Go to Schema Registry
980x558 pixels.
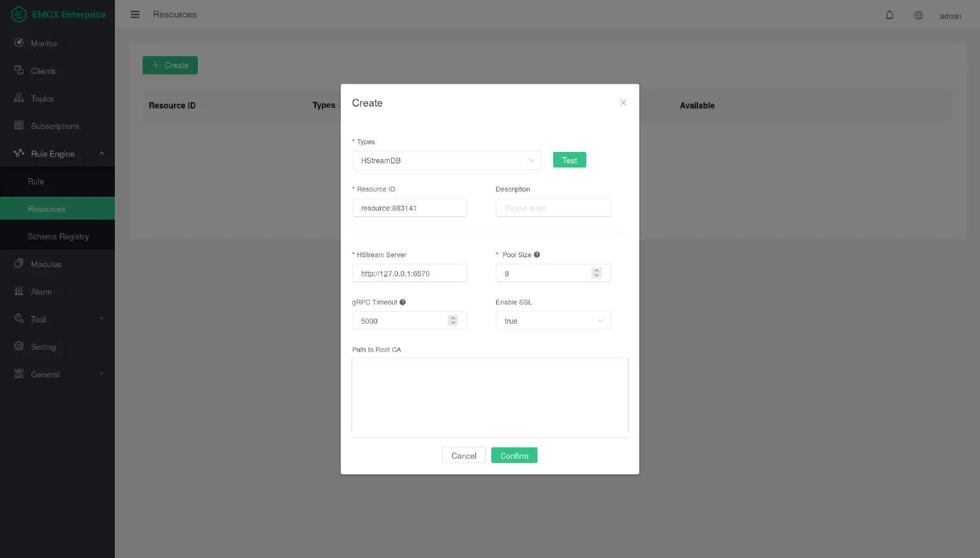pyautogui.click(x=58, y=236)
